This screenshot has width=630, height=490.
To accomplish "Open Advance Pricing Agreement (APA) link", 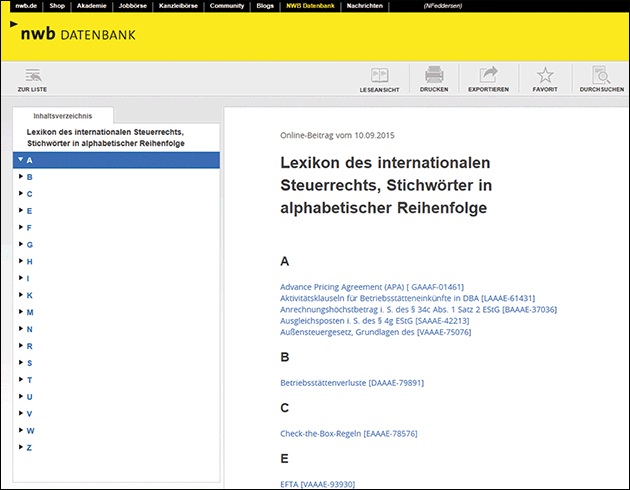I will [372, 286].
